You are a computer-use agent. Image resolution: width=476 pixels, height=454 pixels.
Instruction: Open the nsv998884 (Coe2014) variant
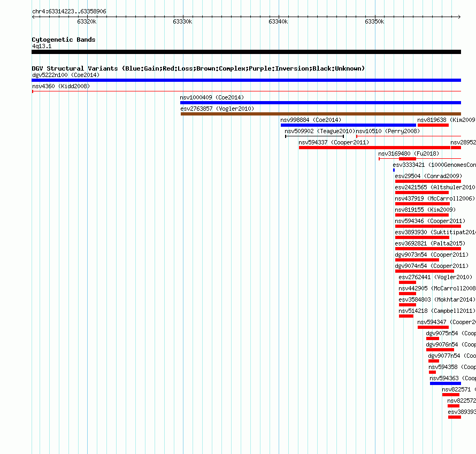pyautogui.click(x=311, y=120)
